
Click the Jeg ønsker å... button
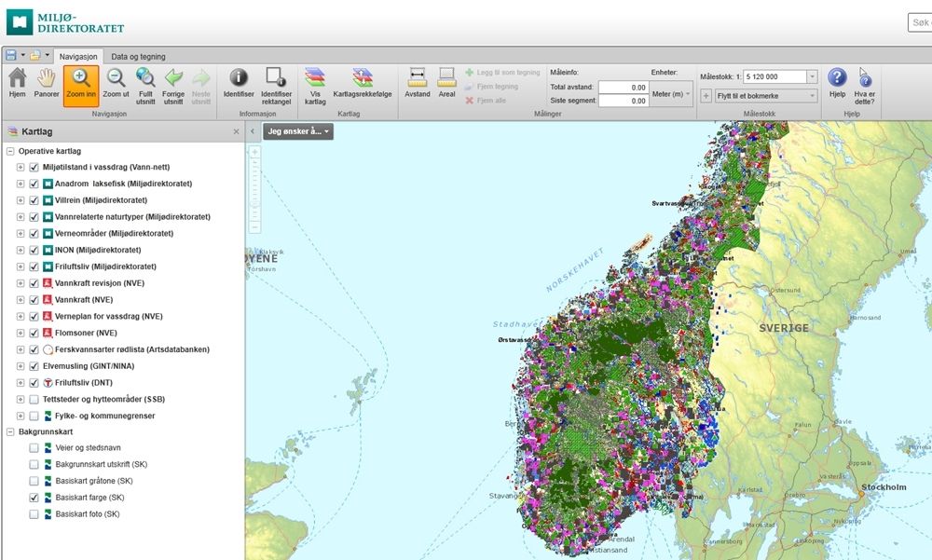coord(297,131)
